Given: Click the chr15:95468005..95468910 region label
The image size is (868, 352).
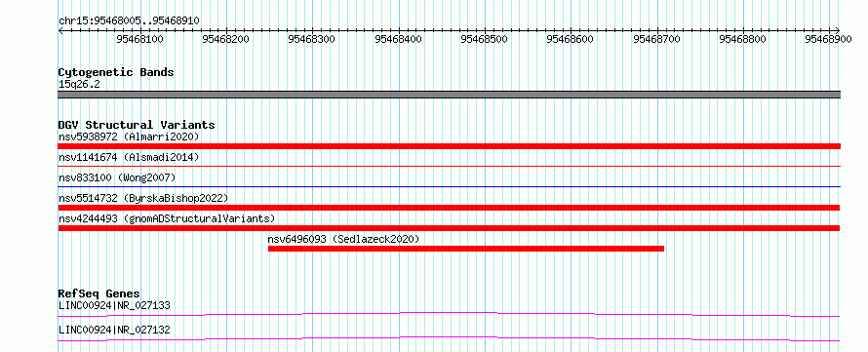Looking at the screenshot, I should (129, 21).
